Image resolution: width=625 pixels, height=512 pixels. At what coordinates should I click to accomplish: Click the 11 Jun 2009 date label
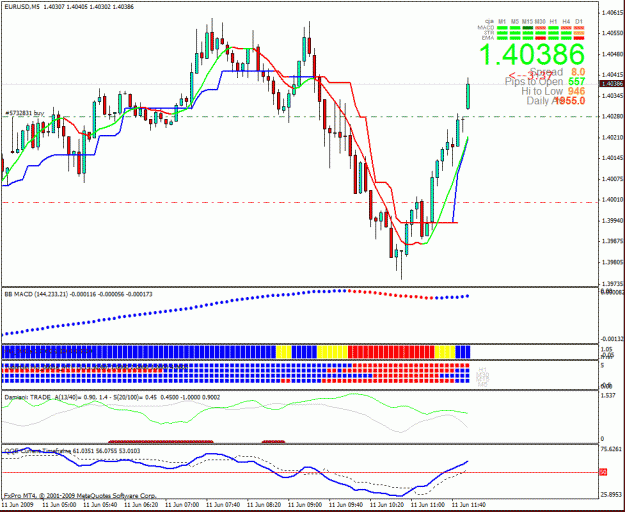[x=18, y=504]
